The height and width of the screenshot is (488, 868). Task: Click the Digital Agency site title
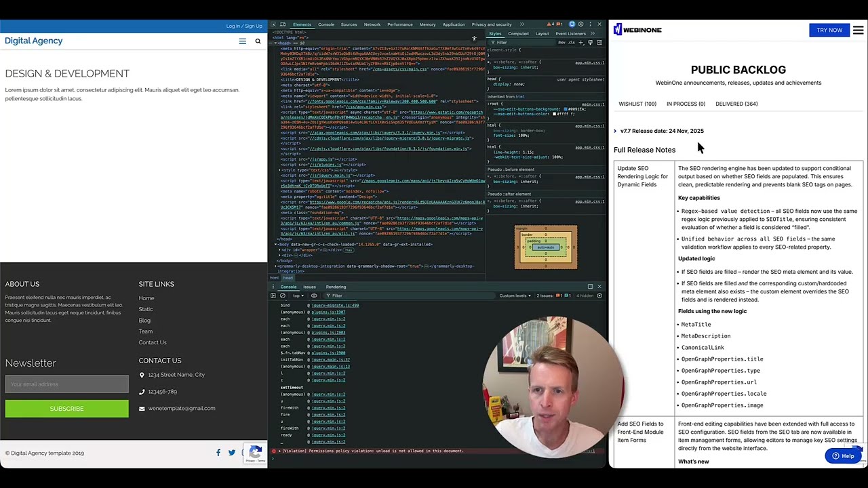pos(34,41)
